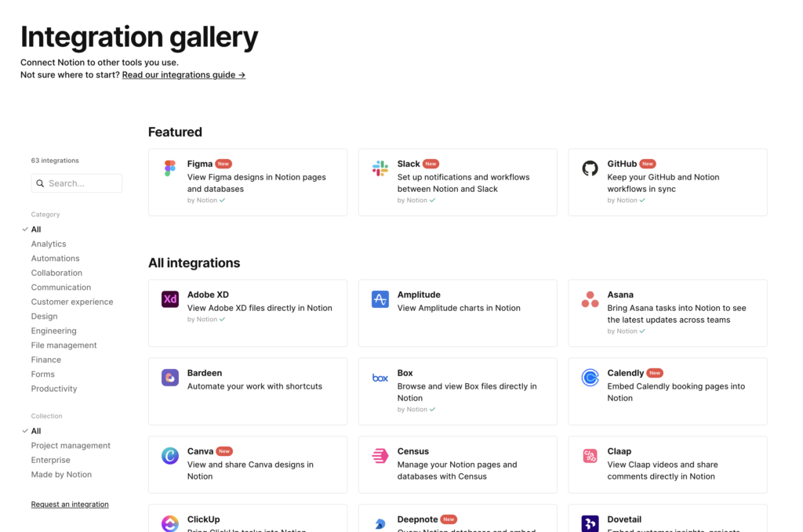
Task: Click the Calendly integration icon
Action: (x=590, y=378)
